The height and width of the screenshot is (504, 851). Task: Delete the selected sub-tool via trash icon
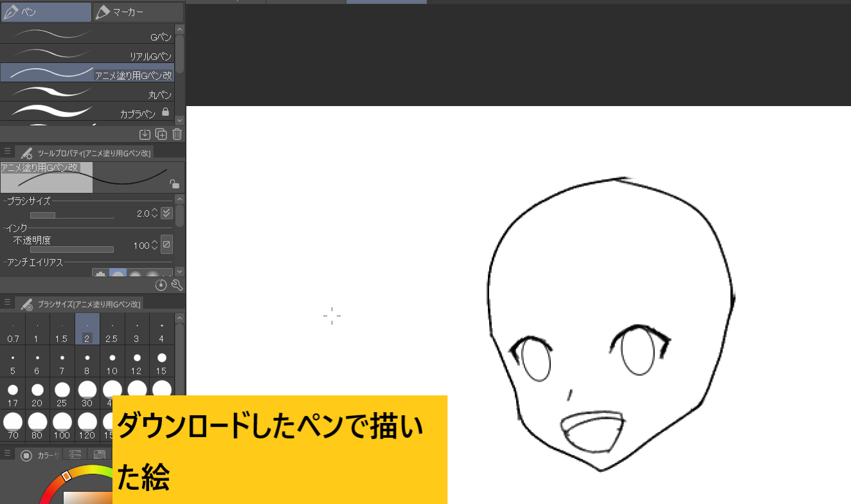tap(176, 134)
